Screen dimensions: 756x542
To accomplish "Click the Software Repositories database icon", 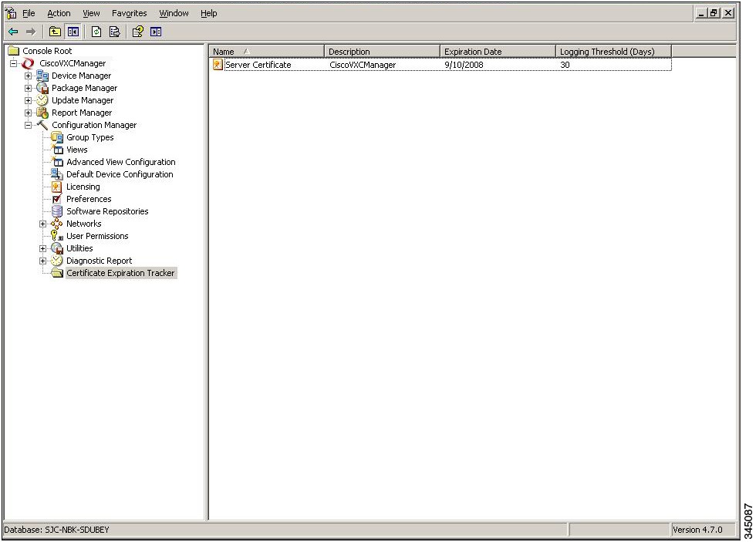I will point(57,211).
